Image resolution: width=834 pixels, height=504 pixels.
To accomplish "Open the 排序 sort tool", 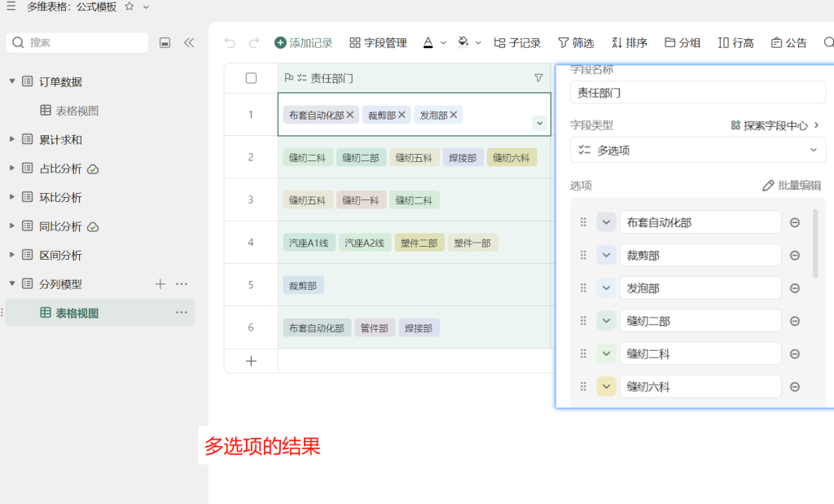I will pyautogui.click(x=630, y=42).
